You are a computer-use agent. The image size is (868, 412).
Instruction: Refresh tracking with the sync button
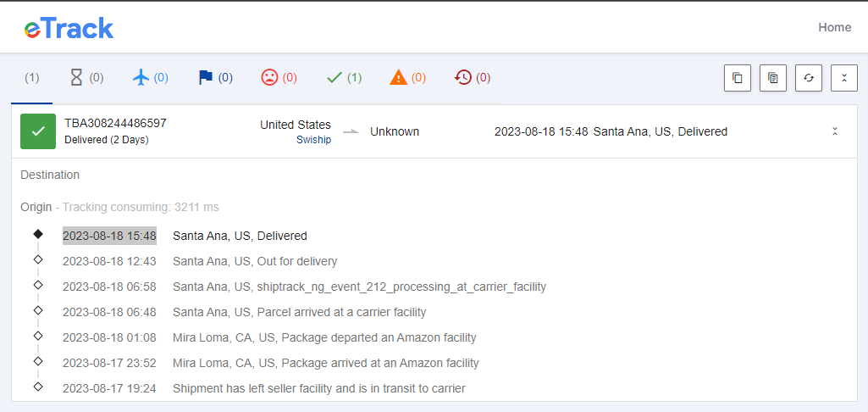coord(809,78)
